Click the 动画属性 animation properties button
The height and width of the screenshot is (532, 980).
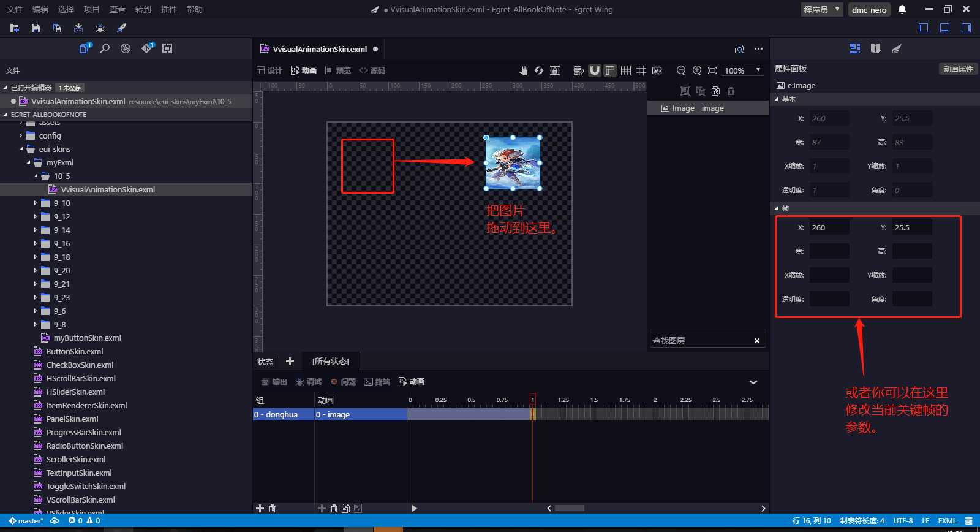tap(959, 69)
